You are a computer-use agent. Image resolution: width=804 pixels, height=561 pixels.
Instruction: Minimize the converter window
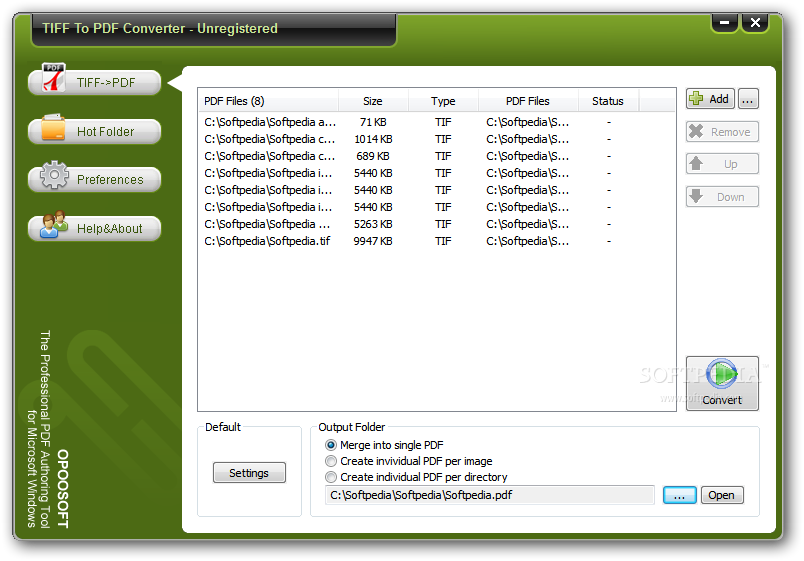(x=725, y=23)
